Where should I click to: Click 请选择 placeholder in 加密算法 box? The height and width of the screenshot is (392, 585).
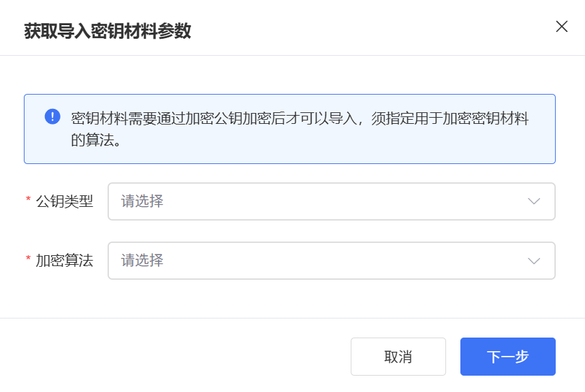pos(142,261)
